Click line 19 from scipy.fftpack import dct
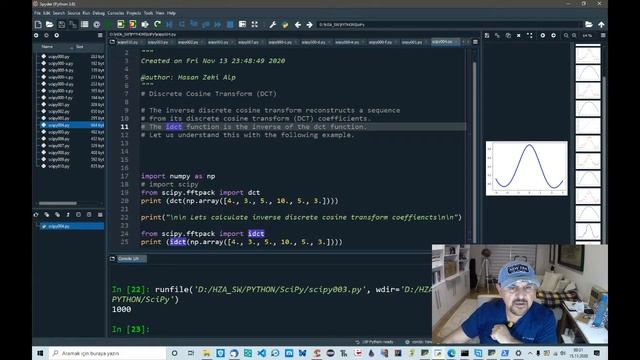This screenshot has height=360, width=640. [x=200, y=193]
